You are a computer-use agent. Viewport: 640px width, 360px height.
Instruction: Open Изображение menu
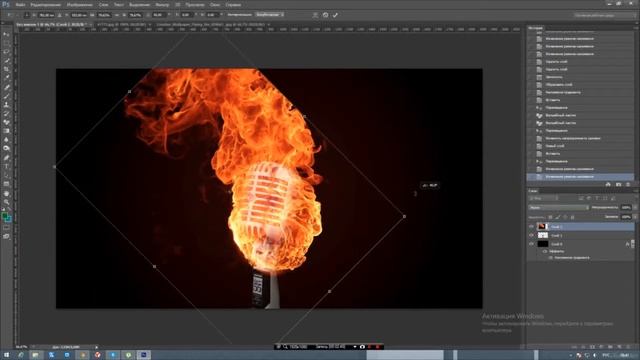79,5
